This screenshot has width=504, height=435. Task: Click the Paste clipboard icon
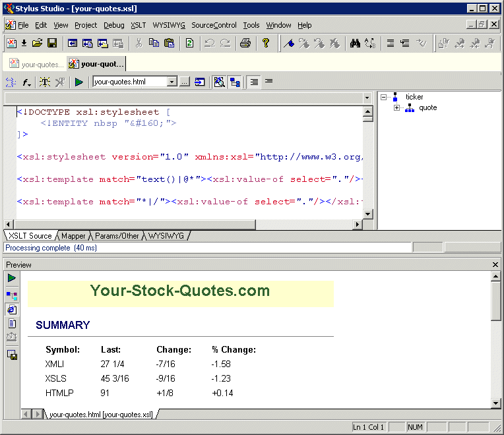pyautogui.click(x=170, y=43)
